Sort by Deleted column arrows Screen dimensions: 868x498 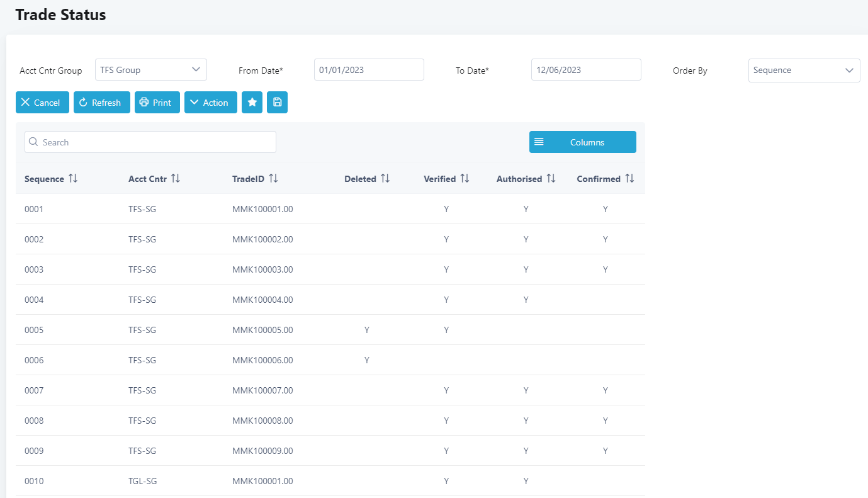385,179
